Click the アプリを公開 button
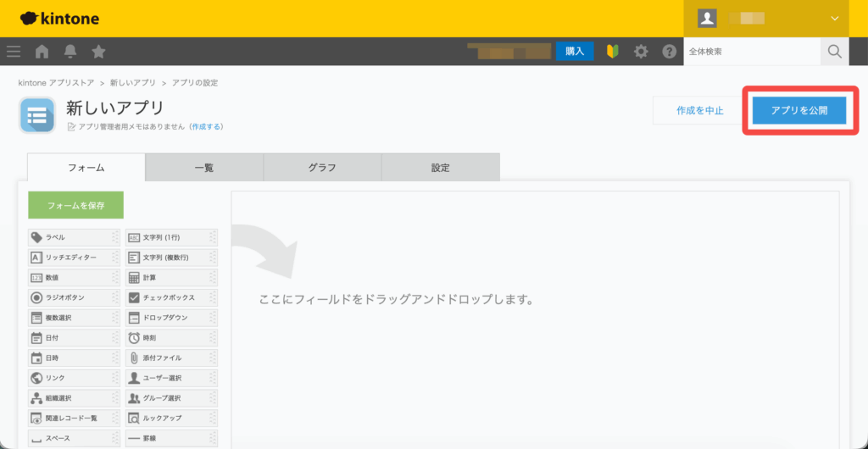Screen dimensions: 868x449 pyautogui.click(x=799, y=110)
